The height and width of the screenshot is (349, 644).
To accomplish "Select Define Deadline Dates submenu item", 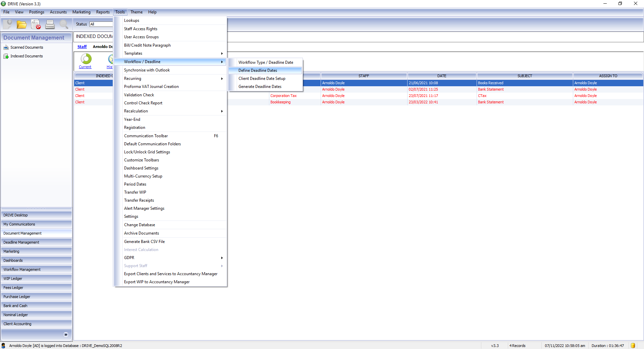I will [265, 70].
